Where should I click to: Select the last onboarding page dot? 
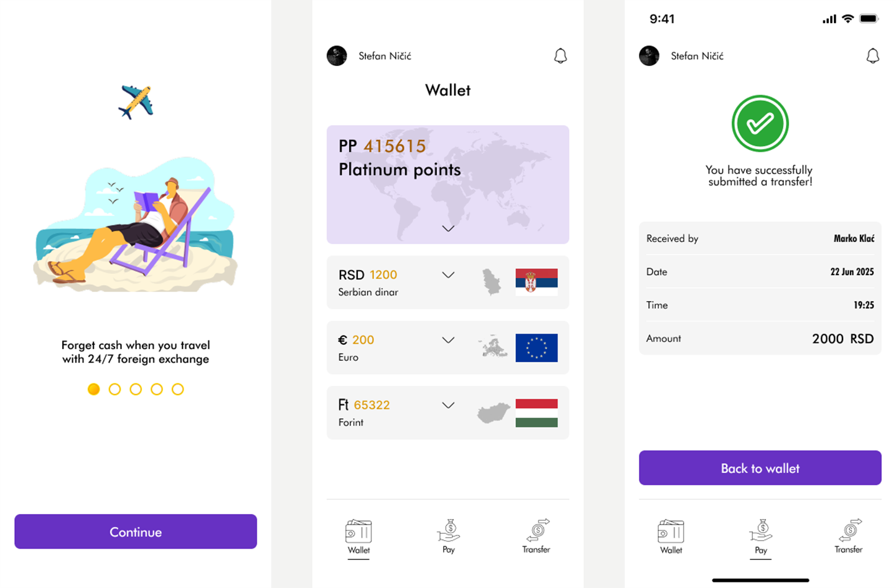tap(178, 389)
